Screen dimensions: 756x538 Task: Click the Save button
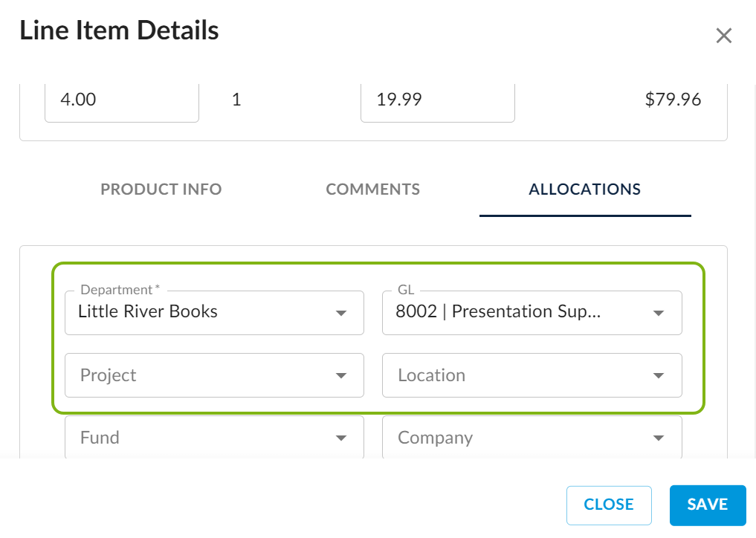pyautogui.click(x=707, y=505)
